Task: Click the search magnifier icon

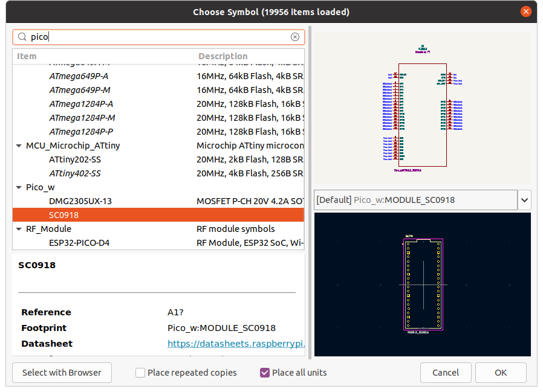Action: pos(22,37)
